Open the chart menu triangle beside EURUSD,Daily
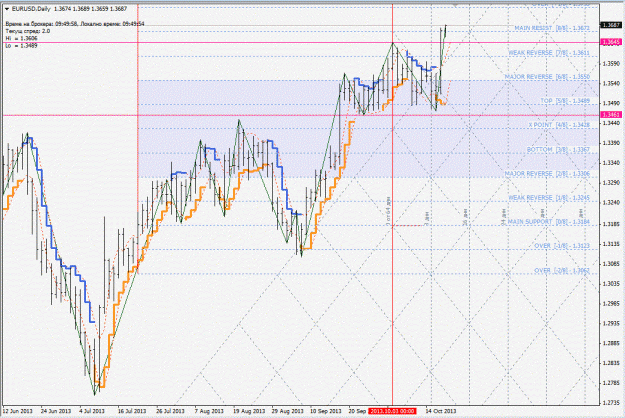 pos(7,8)
